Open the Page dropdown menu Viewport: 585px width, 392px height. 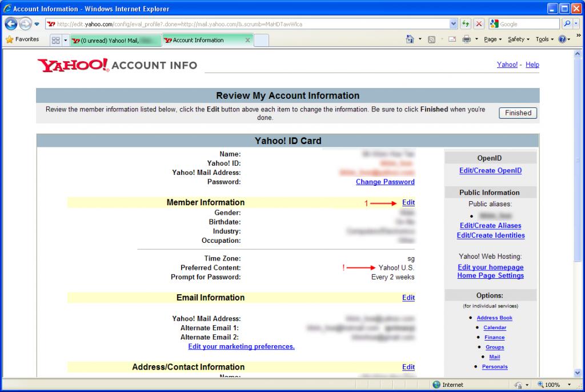click(x=492, y=39)
